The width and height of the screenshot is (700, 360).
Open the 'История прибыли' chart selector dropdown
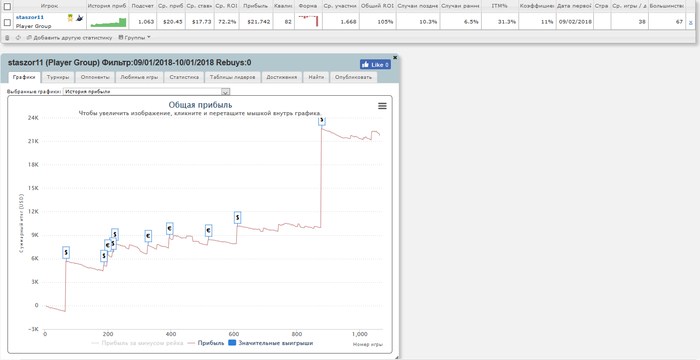pos(146,92)
